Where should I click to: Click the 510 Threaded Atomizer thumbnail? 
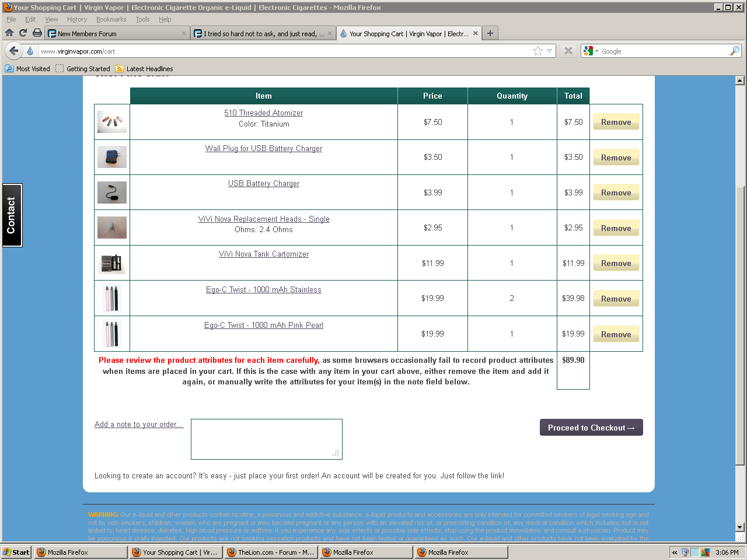pyautogui.click(x=112, y=122)
